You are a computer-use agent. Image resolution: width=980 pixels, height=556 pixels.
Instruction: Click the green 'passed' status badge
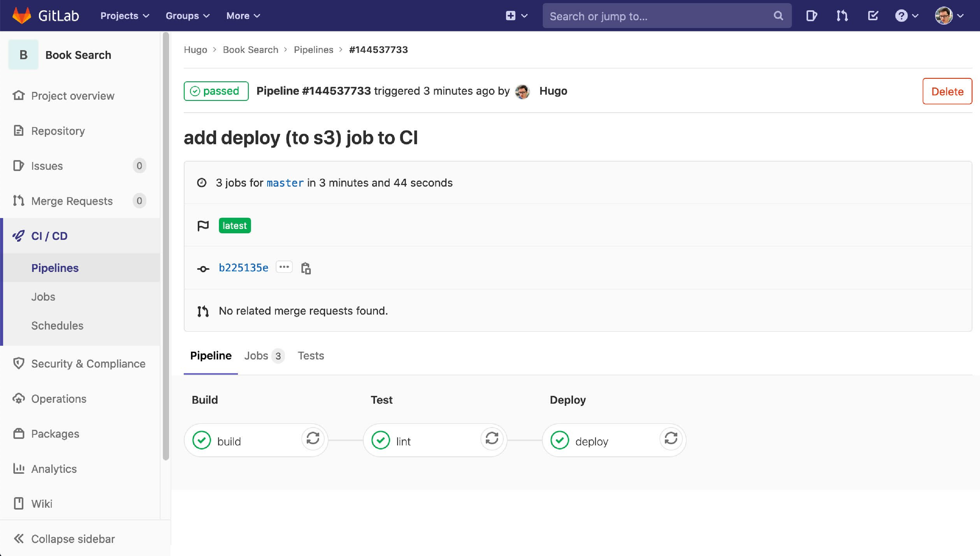click(x=216, y=91)
